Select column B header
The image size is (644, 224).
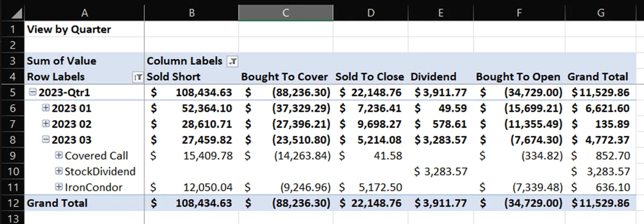(192, 13)
